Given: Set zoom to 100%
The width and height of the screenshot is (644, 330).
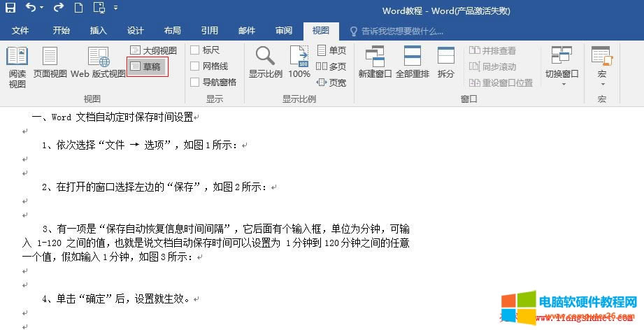Looking at the screenshot, I should 299,62.
